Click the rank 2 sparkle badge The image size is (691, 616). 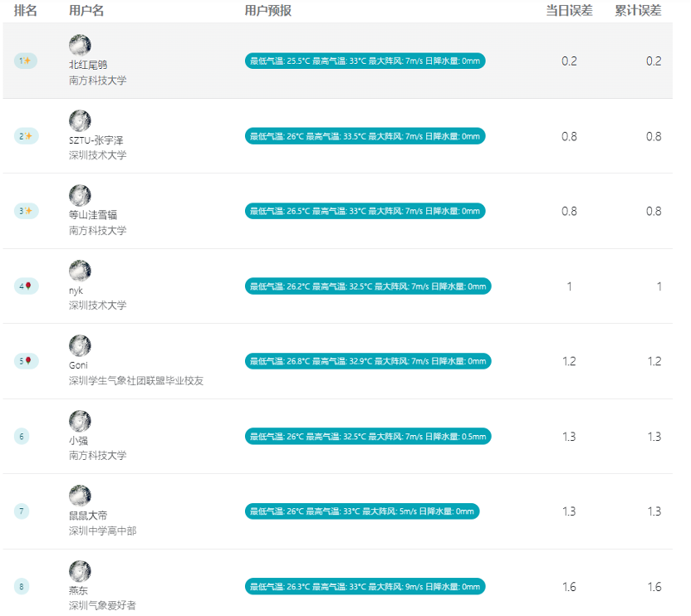point(27,136)
